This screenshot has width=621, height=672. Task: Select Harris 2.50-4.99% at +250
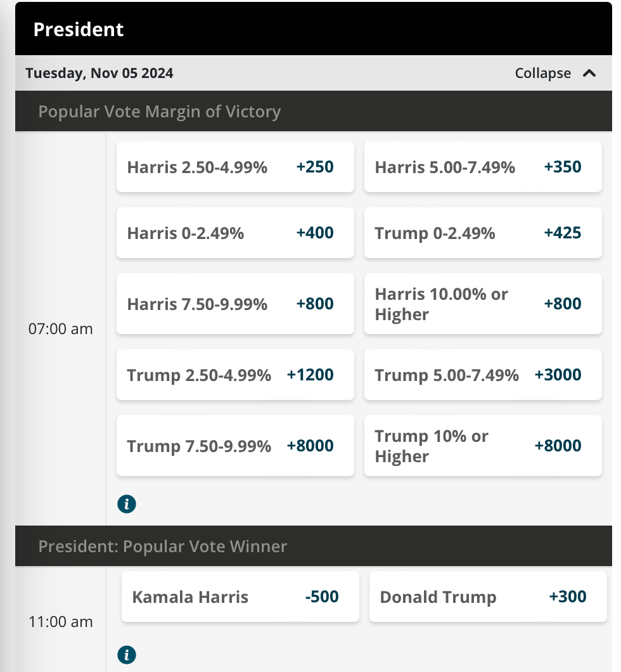coord(235,167)
